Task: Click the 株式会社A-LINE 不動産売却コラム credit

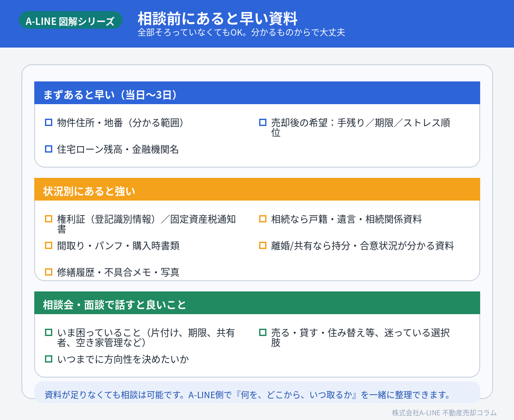Action: [x=444, y=413]
